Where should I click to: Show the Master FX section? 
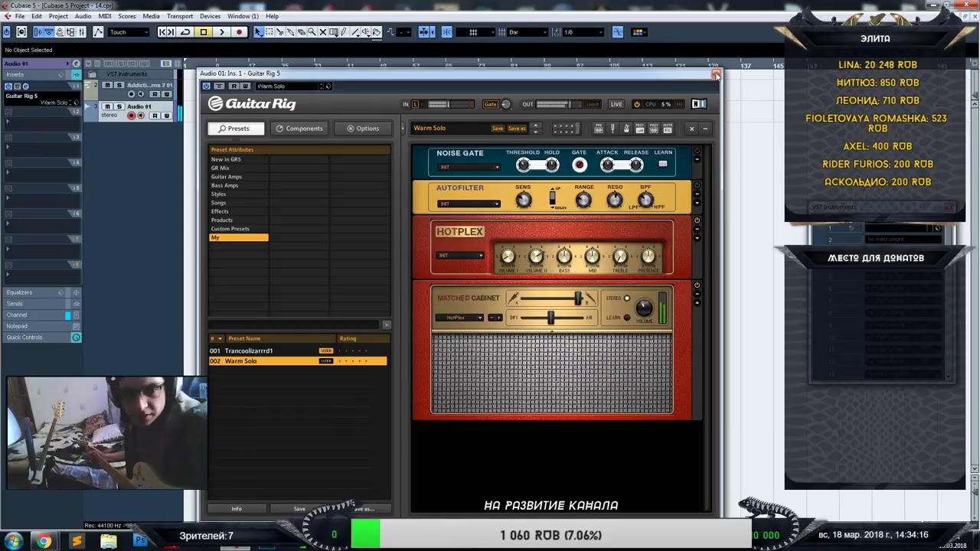click(667, 128)
